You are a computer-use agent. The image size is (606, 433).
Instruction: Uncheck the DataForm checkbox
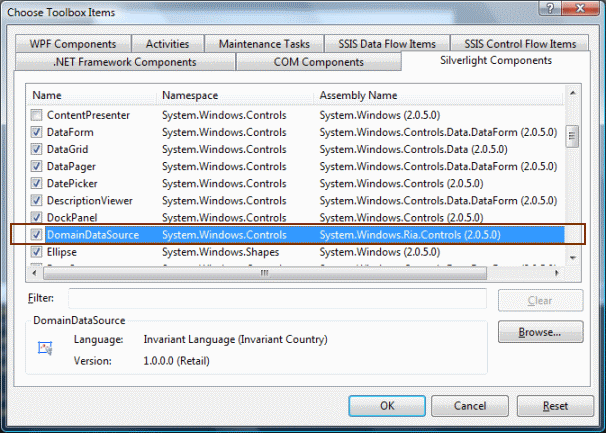[x=37, y=132]
